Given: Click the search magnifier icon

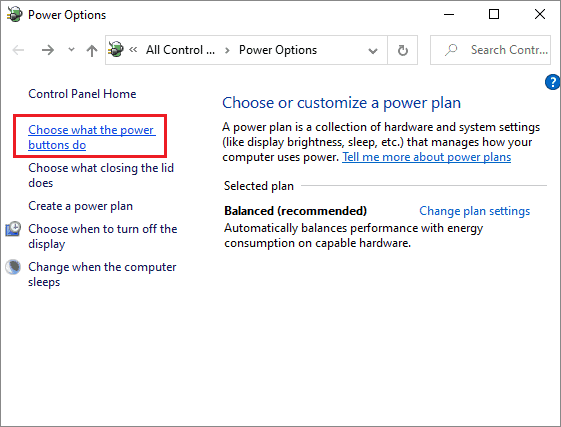Looking at the screenshot, I should point(451,50).
